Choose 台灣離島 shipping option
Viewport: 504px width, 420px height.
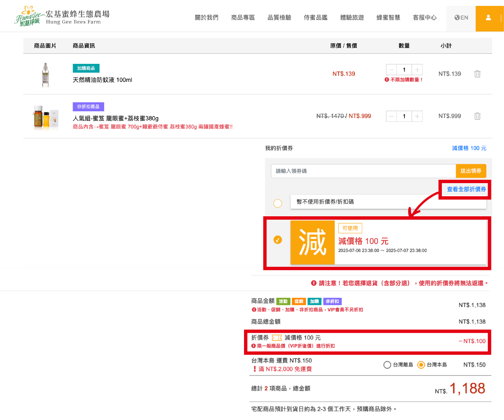387,365
